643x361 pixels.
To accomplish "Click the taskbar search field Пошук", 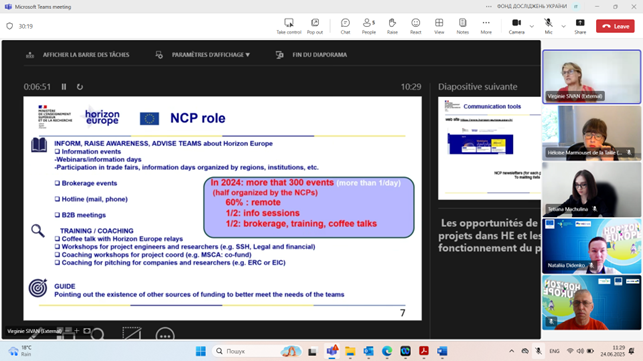I will point(258,351).
